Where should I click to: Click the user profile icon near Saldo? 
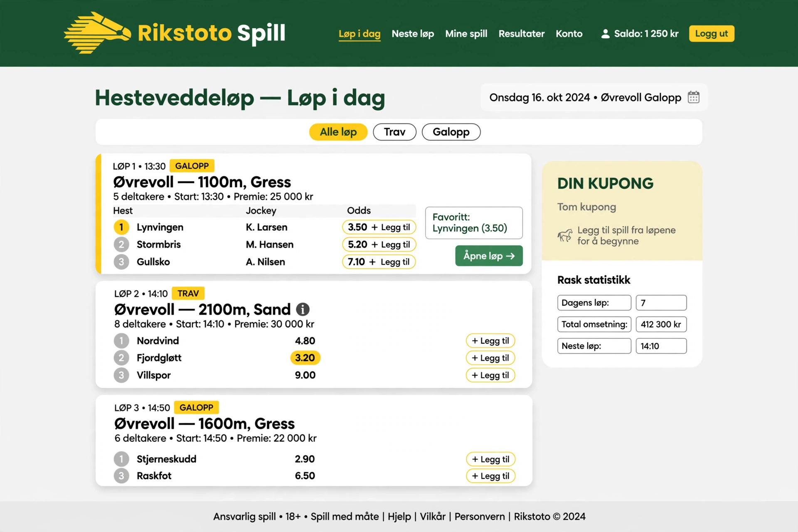[x=605, y=34]
